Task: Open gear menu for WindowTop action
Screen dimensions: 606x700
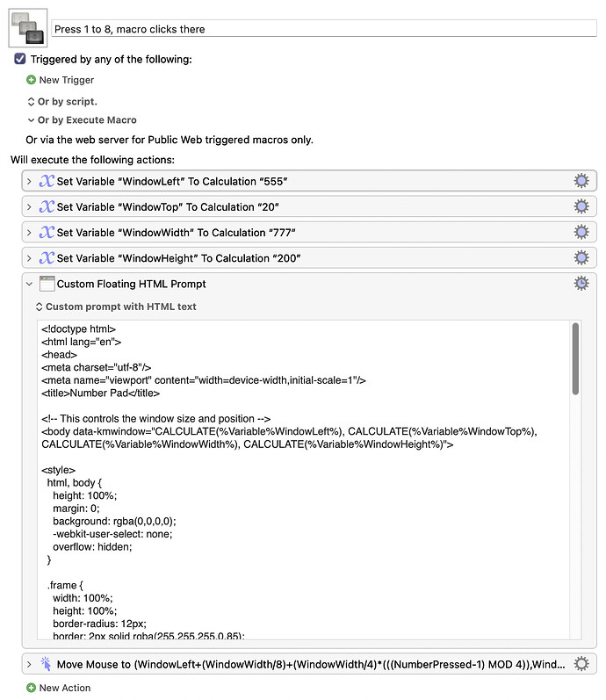Action: coord(581,206)
